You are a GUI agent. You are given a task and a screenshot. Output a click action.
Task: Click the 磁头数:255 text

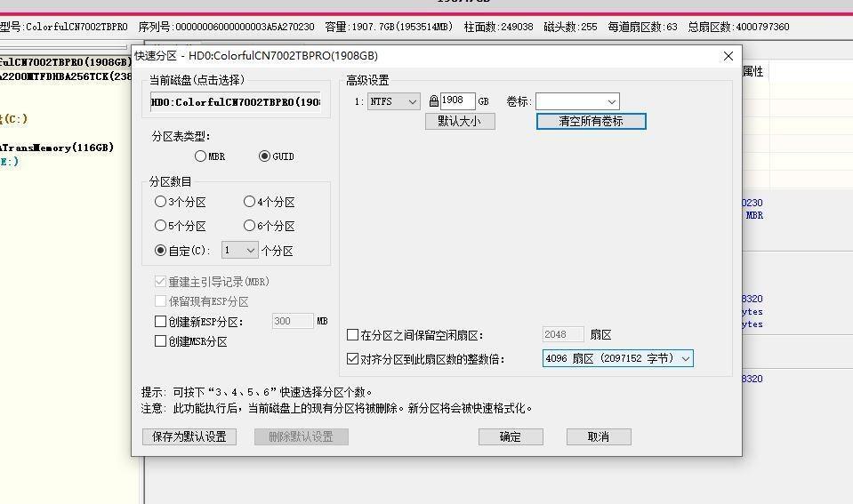(x=570, y=27)
